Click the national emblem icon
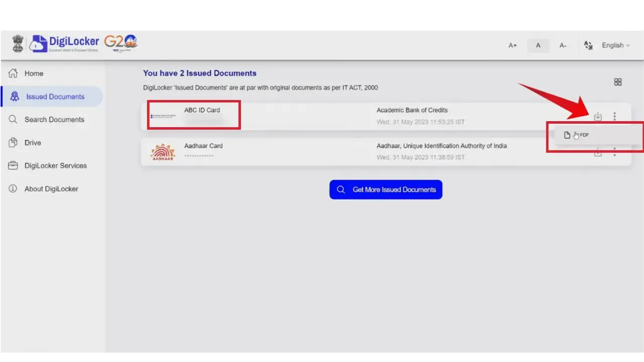This screenshot has height=362, width=644. coord(19,44)
